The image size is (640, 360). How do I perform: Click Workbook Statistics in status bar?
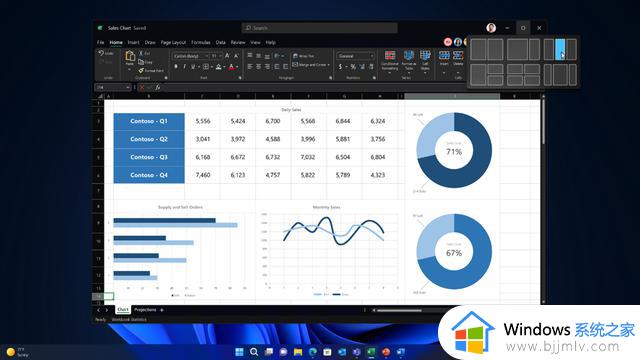[x=129, y=320]
